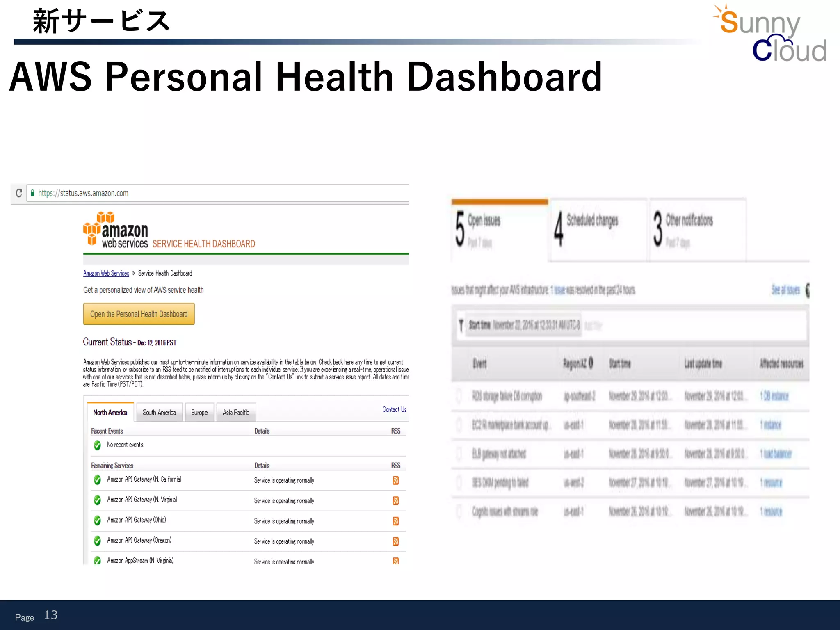The width and height of the screenshot is (840, 630).
Task: Open the See all issues link
Action: pyautogui.click(x=785, y=290)
